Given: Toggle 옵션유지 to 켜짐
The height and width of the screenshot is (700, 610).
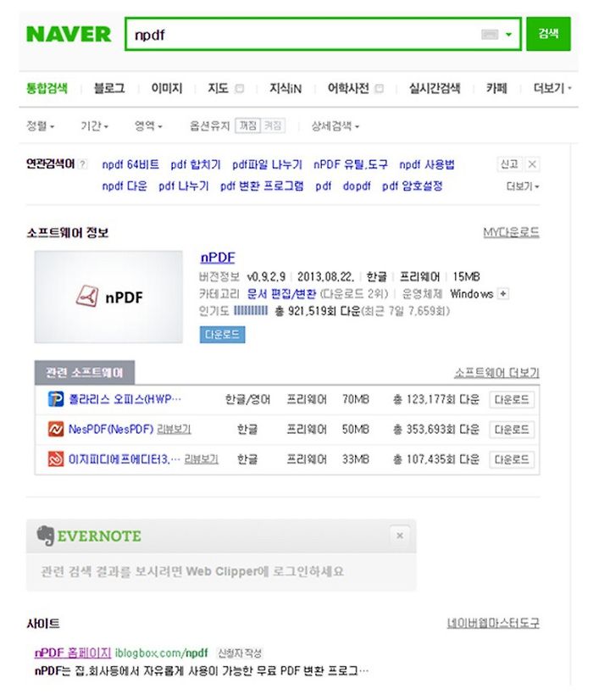Looking at the screenshot, I should (273, 126).
